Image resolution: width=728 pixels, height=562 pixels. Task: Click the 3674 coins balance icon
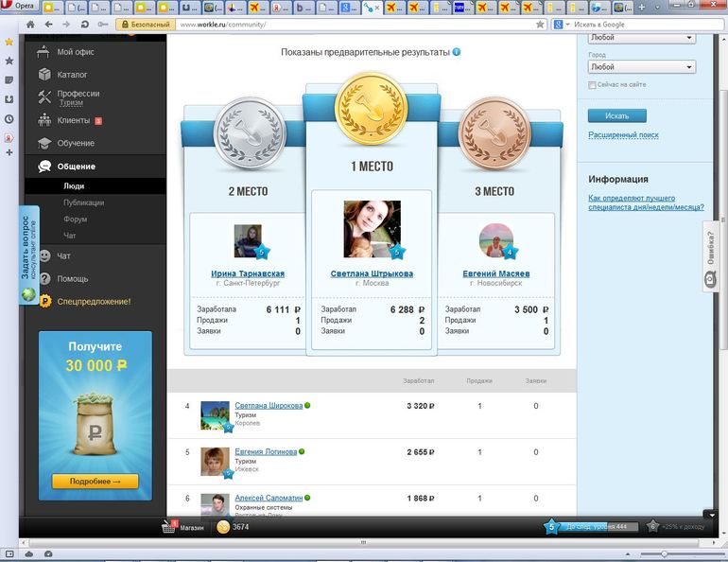coord(223,527)
